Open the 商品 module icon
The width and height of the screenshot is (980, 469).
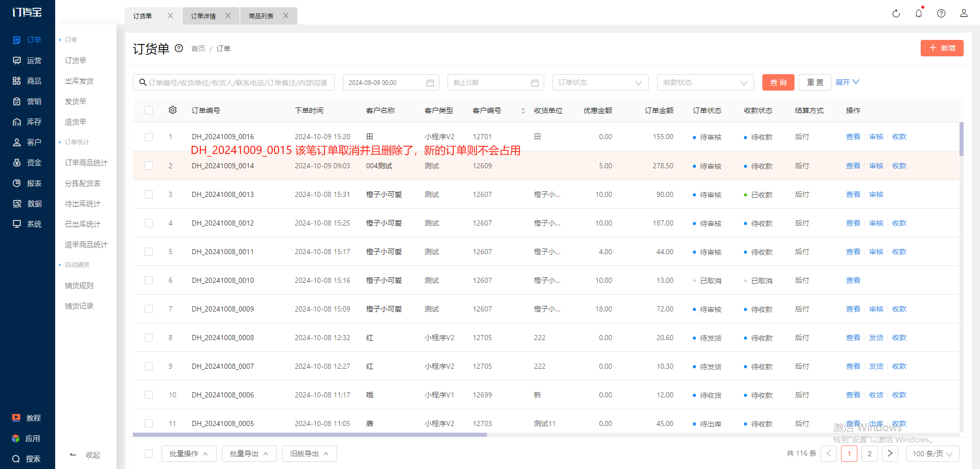(x=17, y=81)
